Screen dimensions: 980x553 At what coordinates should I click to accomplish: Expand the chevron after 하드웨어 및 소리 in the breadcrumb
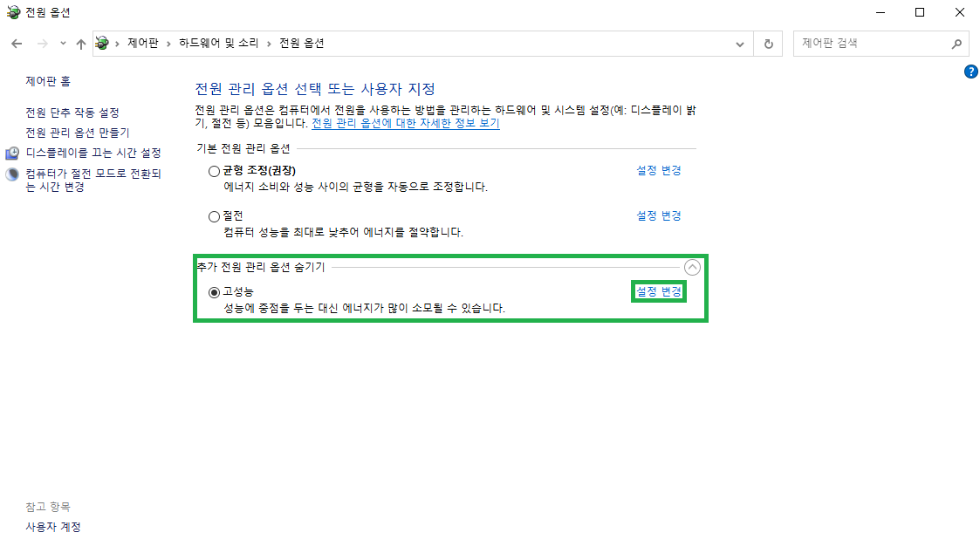[x=269, y=44]
